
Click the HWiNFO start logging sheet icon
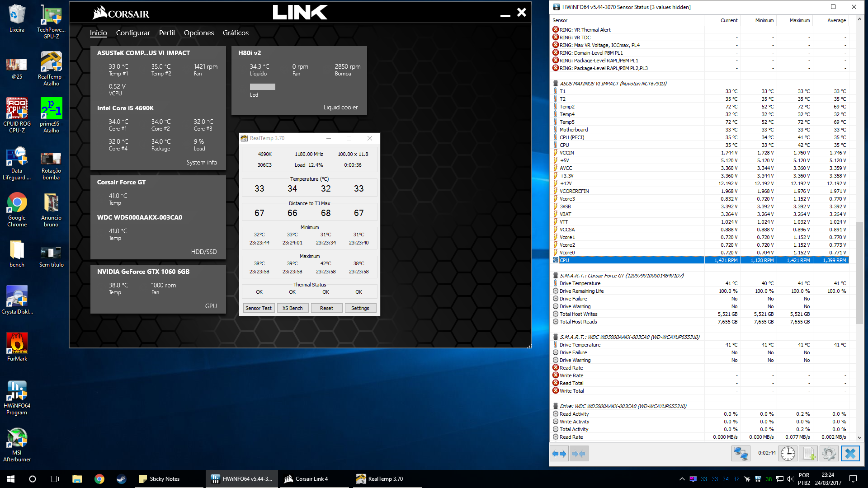tap(808, 453)
